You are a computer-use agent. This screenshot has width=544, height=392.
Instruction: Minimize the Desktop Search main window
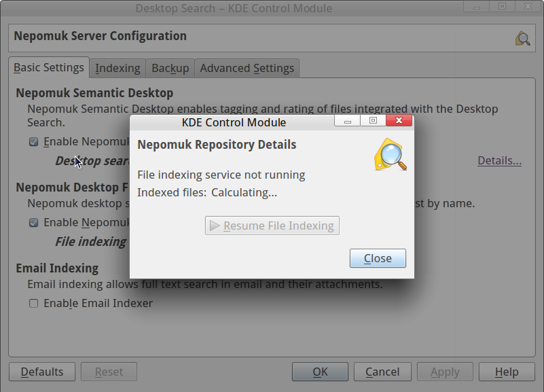[476, 6]
